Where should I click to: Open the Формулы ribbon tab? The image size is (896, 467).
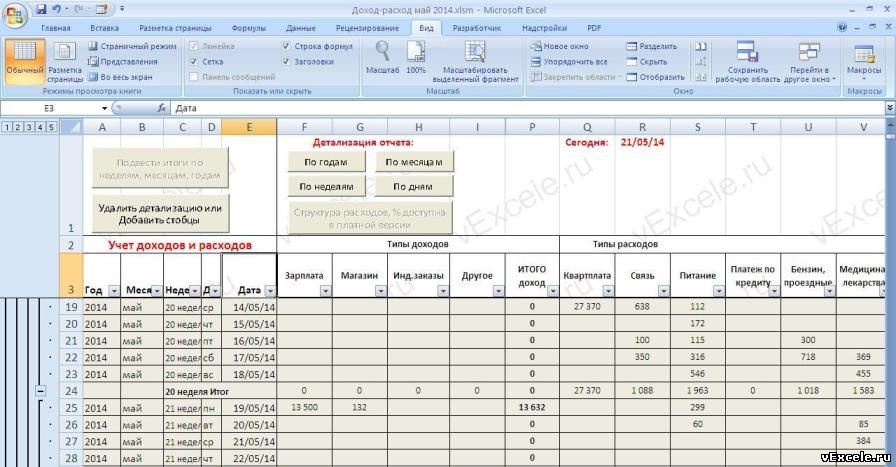pos(249,28)
